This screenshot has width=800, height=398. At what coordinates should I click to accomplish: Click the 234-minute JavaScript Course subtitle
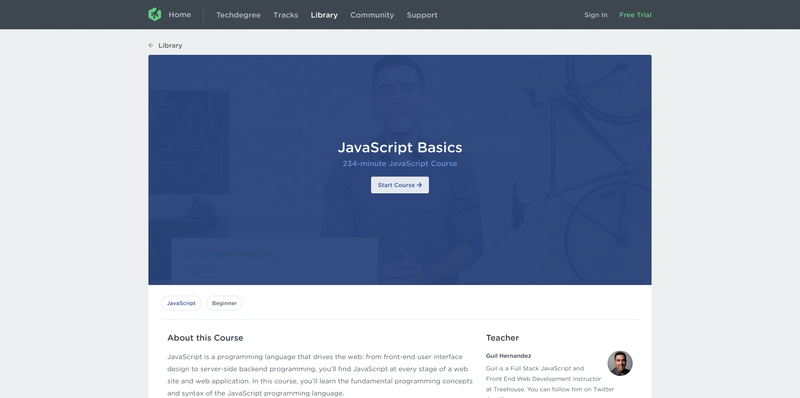[400, 164]
